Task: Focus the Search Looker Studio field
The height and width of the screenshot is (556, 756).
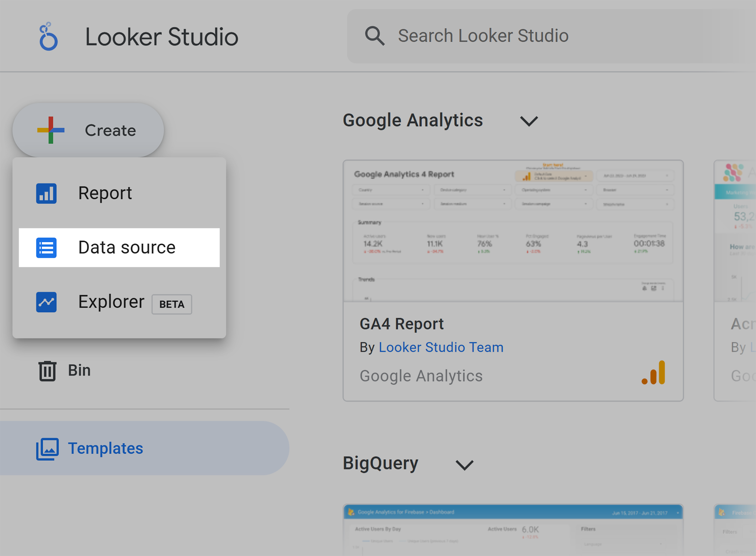Action: coord(552,36)
